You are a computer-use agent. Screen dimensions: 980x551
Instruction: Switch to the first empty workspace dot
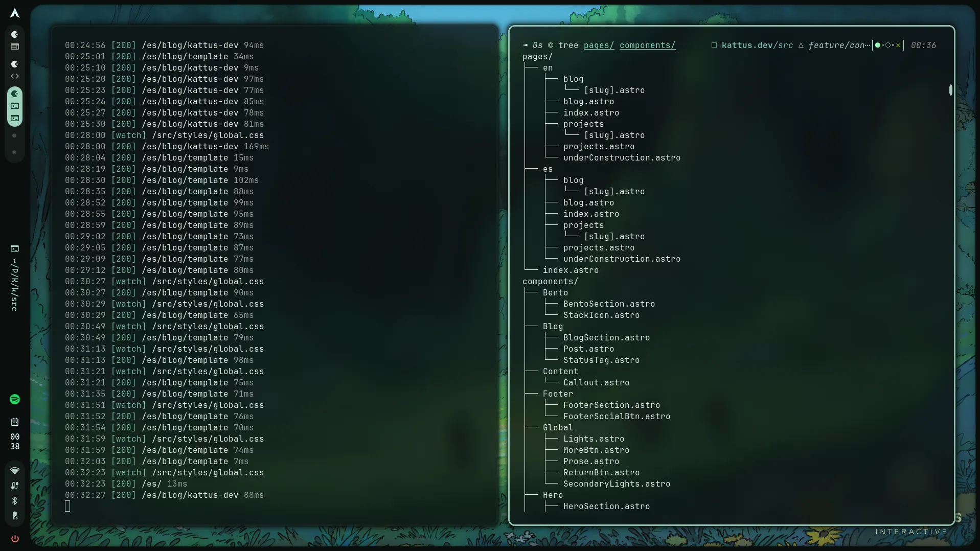pos(14,135)
